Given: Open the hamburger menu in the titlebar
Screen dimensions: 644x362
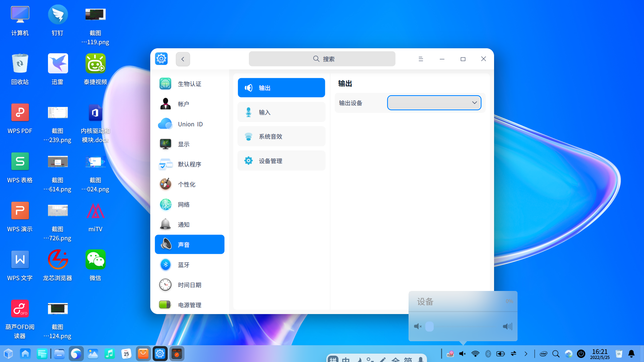Looking at the screenshot, I should [x=421, y=59].
